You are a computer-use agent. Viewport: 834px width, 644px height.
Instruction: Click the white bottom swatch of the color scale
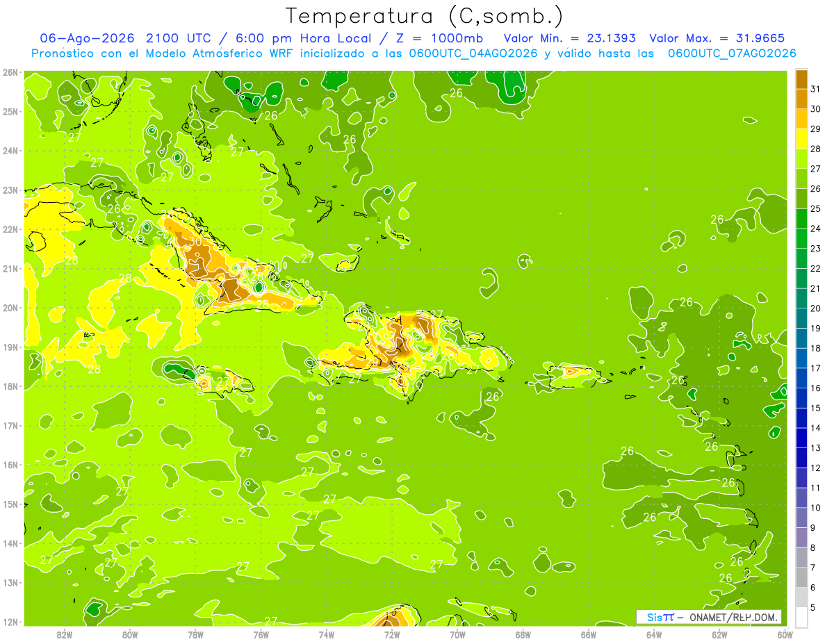click(801, 617)
